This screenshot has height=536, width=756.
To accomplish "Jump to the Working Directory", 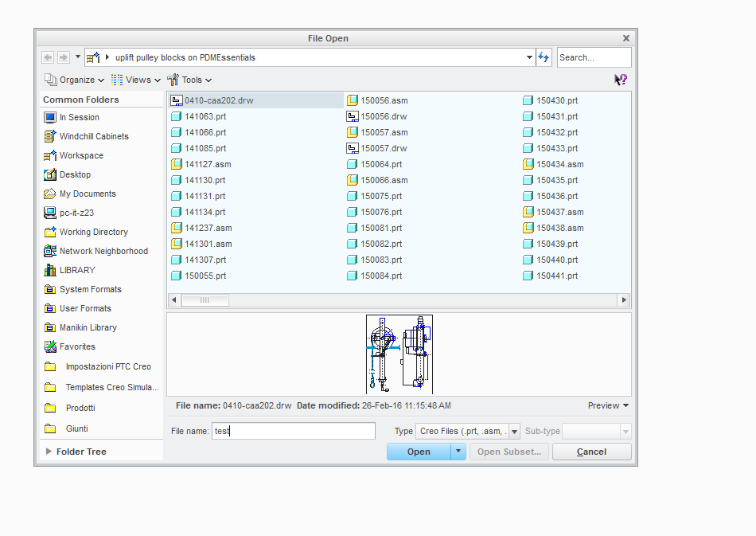I will [86, 232].
